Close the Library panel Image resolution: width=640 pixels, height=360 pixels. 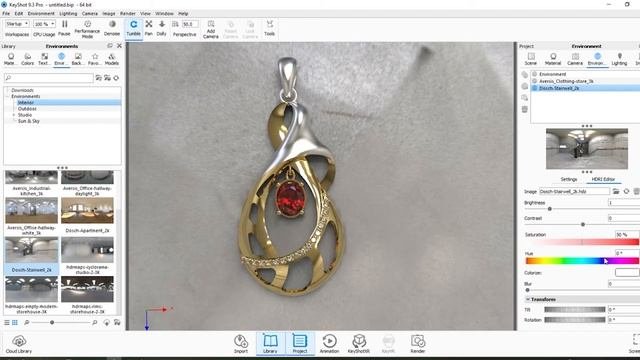119,46
